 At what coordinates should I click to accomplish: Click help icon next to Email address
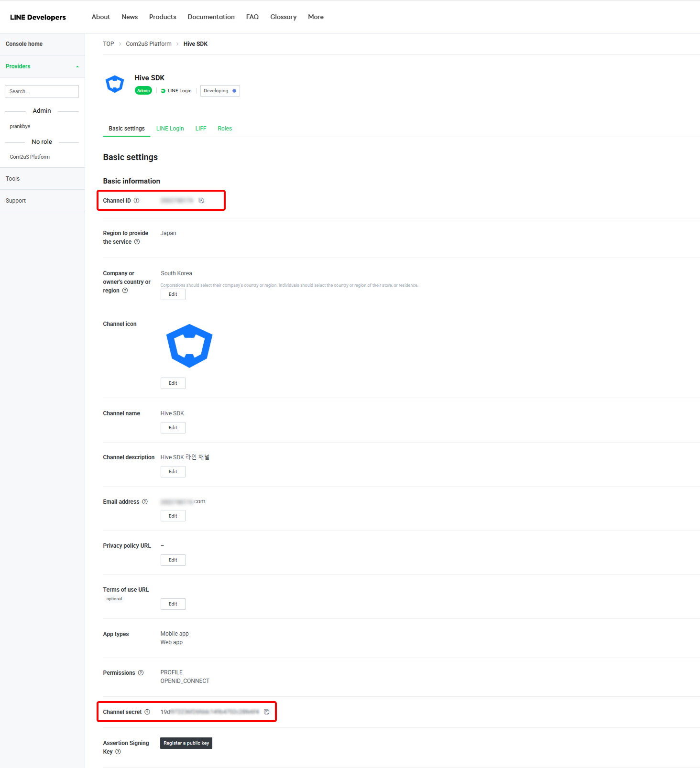145,502
